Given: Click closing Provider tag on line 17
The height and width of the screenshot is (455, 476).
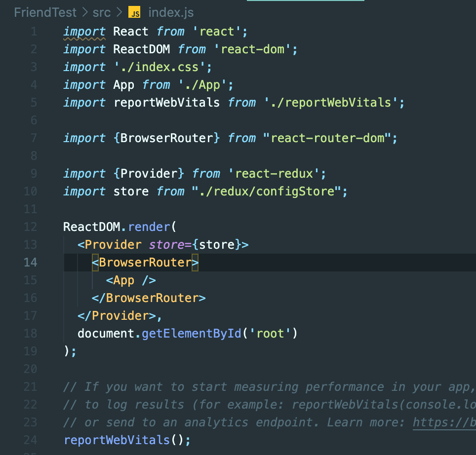Looking at the screenshot, I should (x=117, y=316).
